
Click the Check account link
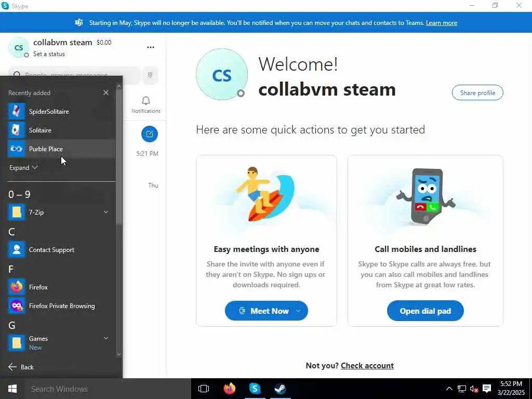coord(367,365)
